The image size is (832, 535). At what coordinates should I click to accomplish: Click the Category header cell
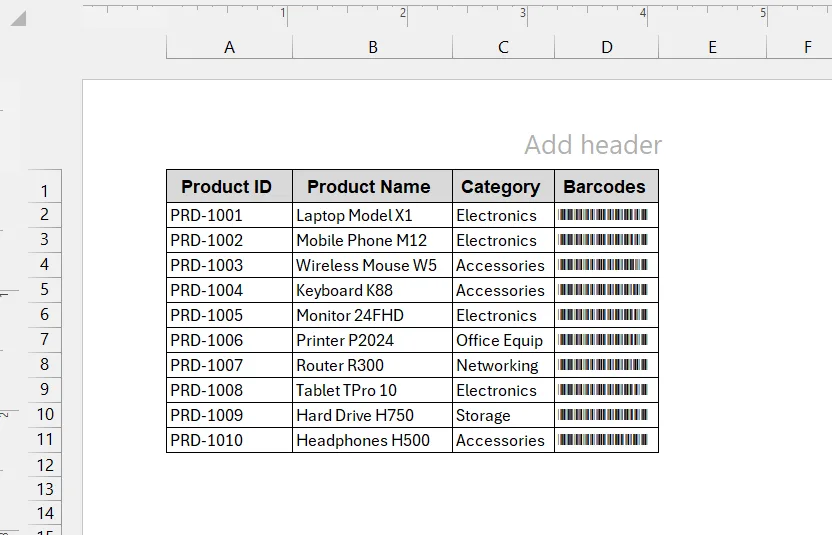pyautogui.click(x=504, y=186)
